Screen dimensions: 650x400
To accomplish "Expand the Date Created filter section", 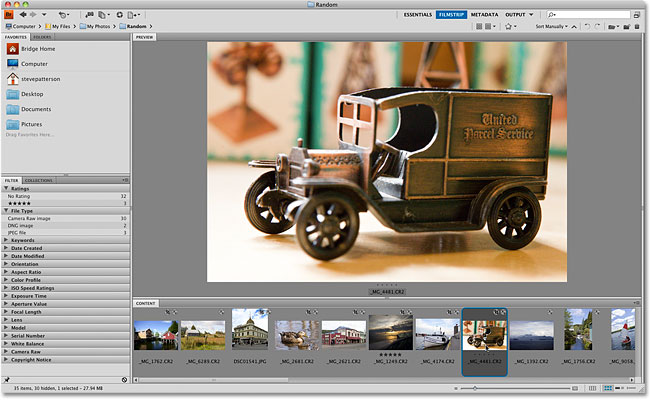I will pos(6,248).
